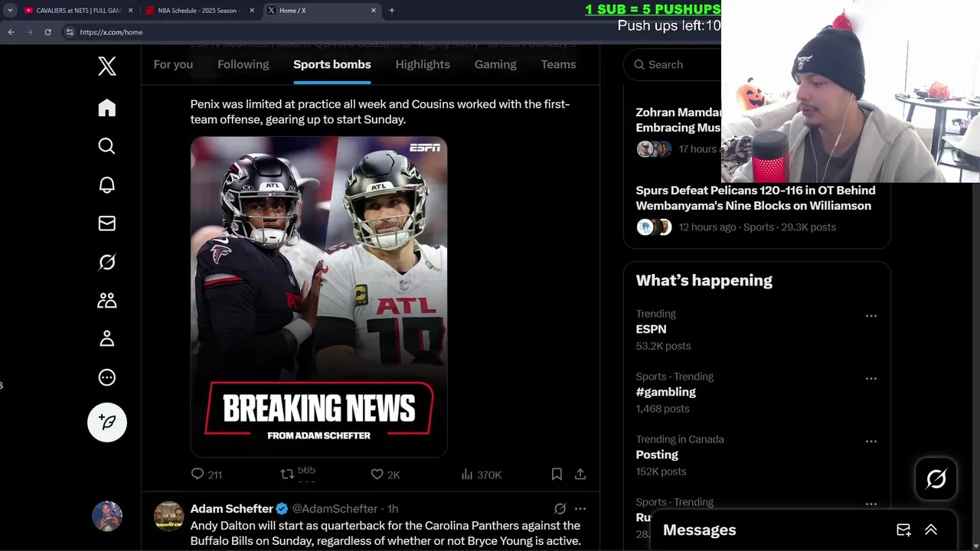Open site information icon in address bar
Screen dimensions: 980x551
[70, 32]
